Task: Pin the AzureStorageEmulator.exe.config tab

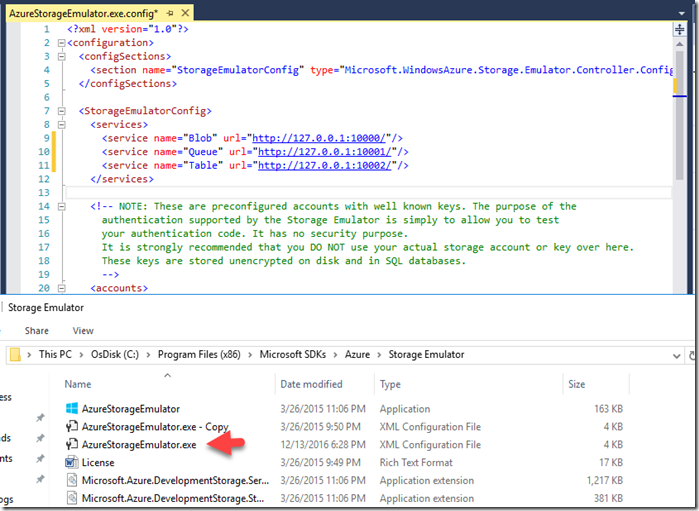Action: (170, 13)
